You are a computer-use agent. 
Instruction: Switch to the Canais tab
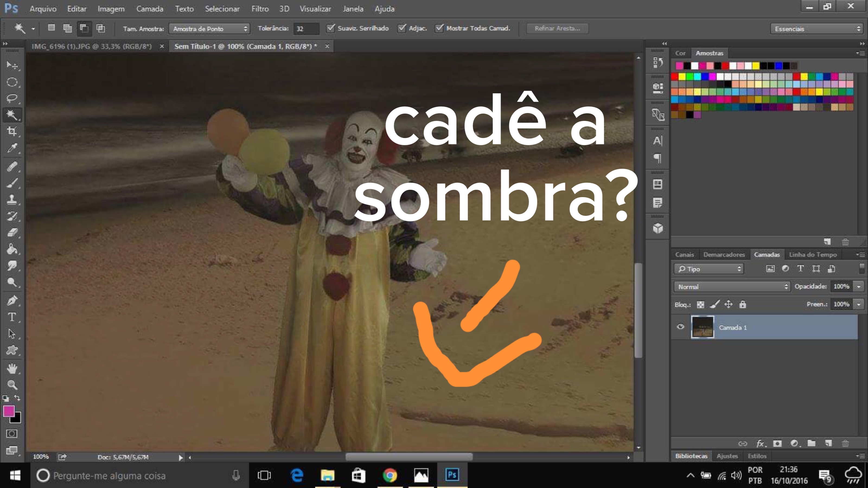[x=684, y=255]
